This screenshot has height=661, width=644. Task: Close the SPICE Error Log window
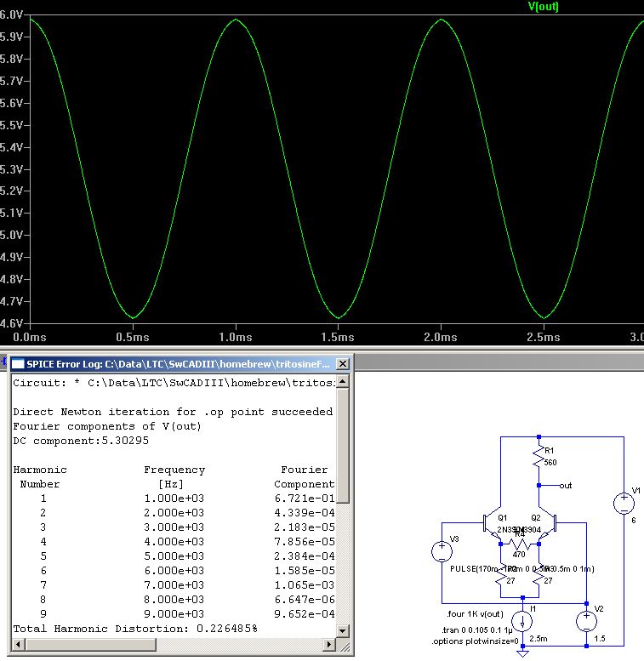[342, 364]
